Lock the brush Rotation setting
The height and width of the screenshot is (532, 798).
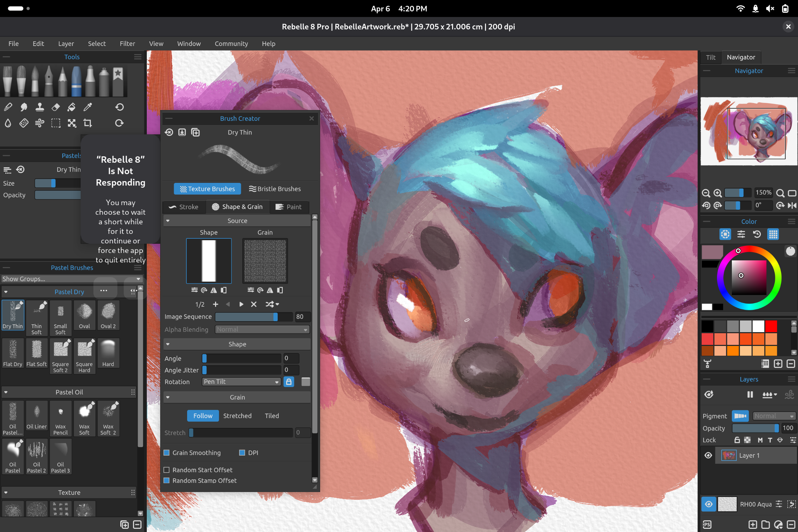pos(289,382)
